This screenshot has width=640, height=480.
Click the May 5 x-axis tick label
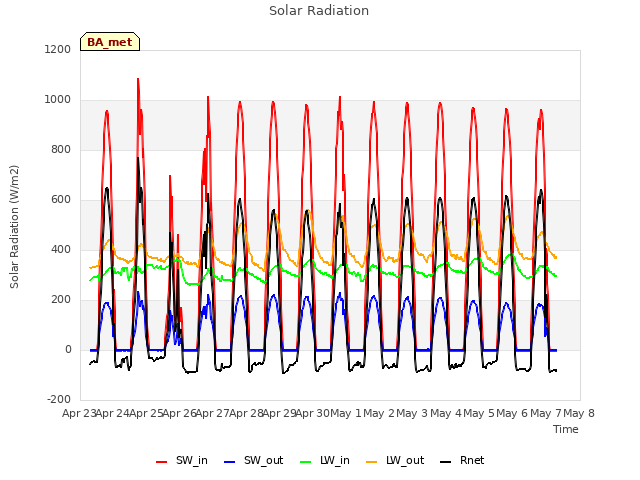479,413
